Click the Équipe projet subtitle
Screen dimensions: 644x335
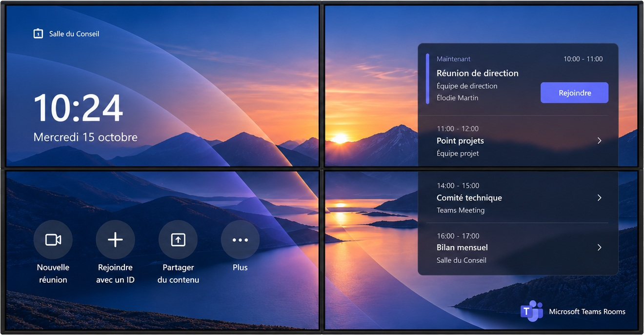[458, 153]
